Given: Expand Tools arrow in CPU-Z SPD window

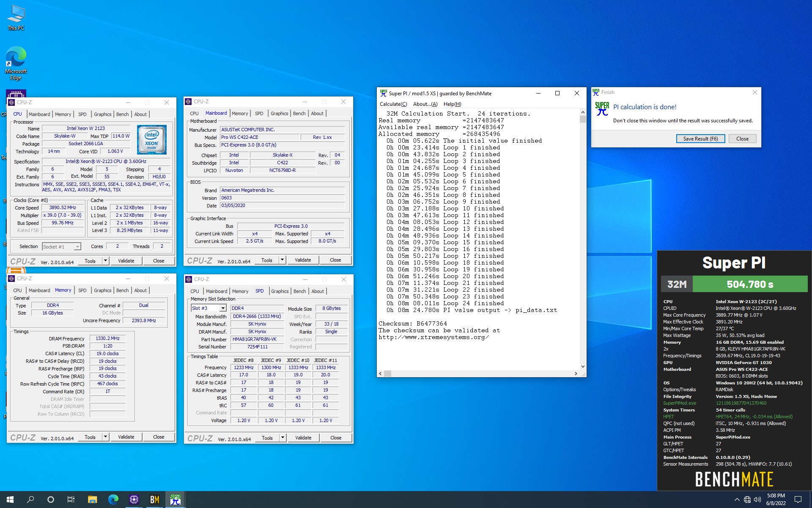Looking at the screenshot, I should point(283,438).
